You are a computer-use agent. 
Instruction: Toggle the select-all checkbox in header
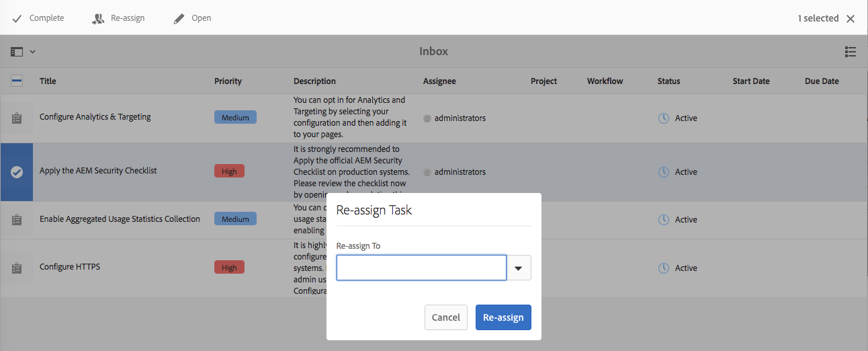(17, 81)
